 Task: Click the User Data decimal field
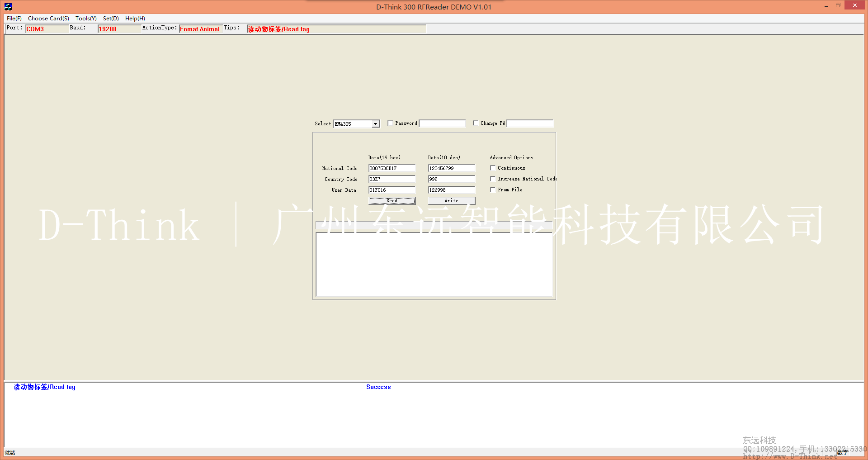(452, 190)
